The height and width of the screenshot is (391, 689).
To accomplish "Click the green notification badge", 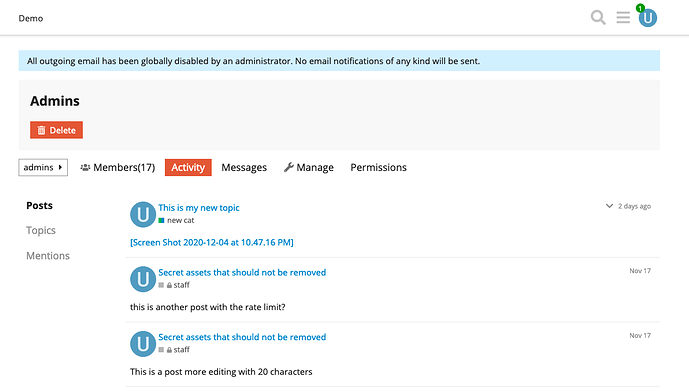I will [x=640, y=8].
